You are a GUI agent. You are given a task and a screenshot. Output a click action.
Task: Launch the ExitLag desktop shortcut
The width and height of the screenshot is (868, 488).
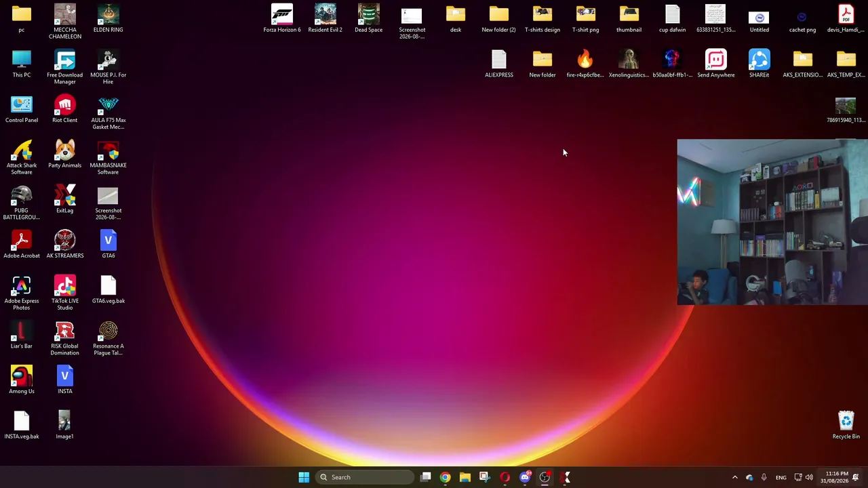(x=65, y=200)
